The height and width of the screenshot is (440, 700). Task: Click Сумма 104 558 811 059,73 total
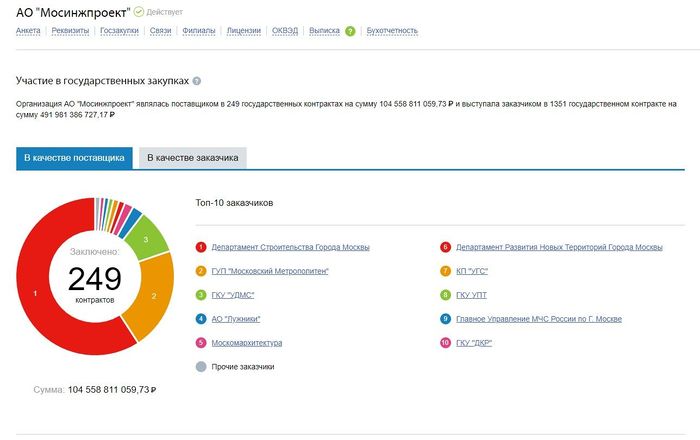[95, 390]
